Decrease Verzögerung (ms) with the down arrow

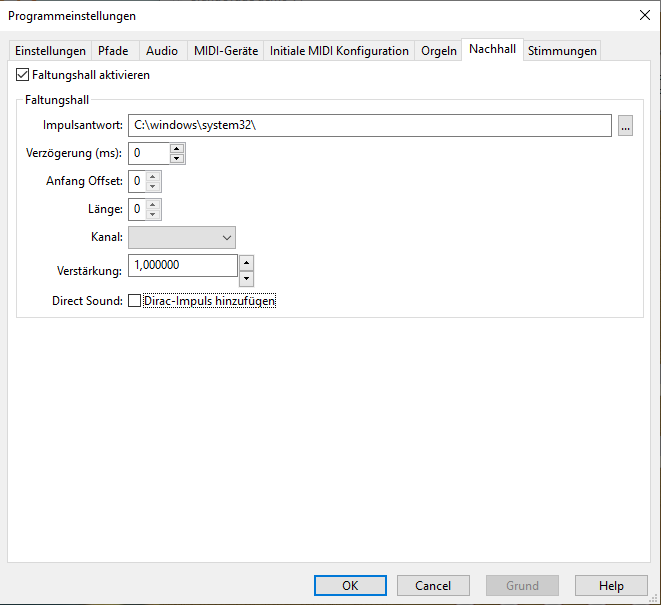click(177, 158)
